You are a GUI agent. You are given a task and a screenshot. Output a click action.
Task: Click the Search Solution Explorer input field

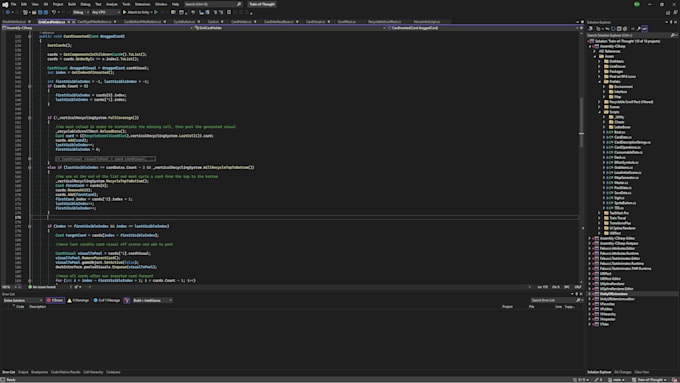click(x=628, y=35)
